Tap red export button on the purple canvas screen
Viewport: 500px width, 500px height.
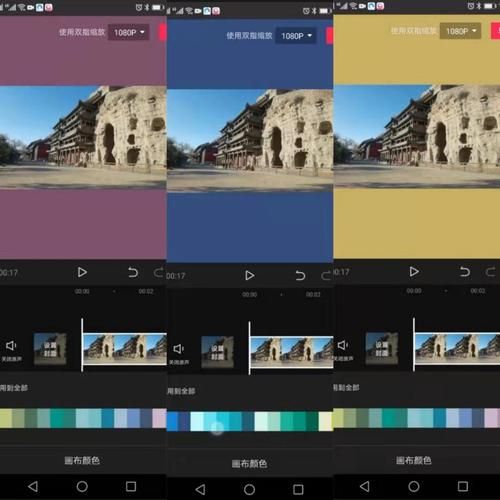coord(163,33)
